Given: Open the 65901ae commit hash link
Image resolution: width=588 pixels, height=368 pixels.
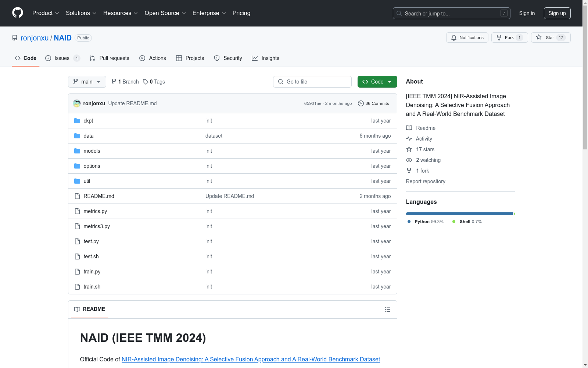Looking at the screenshot, I should coord(313,103).
